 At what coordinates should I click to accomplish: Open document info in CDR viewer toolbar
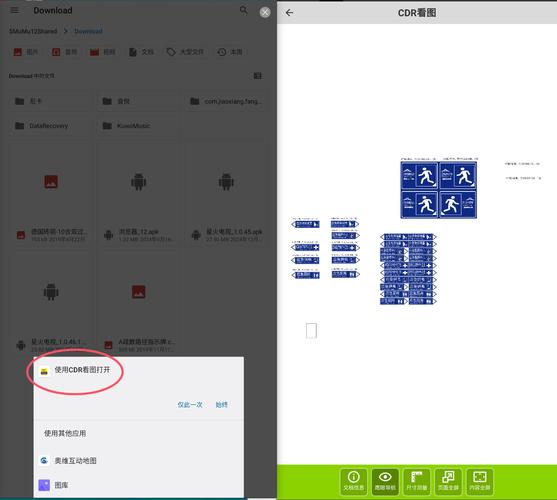point(353,482)
